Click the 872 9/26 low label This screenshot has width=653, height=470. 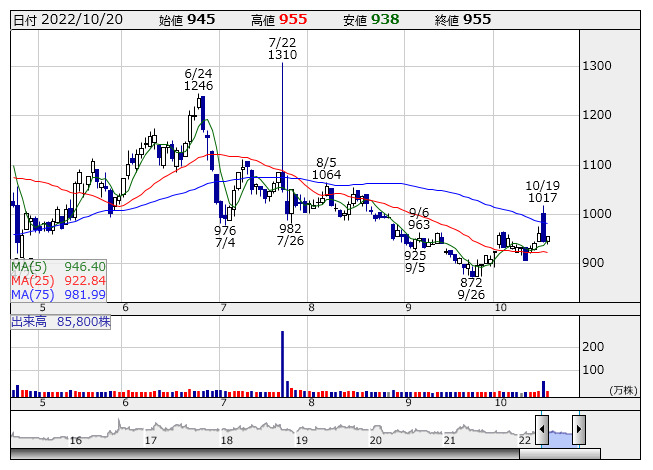point(471,288)
